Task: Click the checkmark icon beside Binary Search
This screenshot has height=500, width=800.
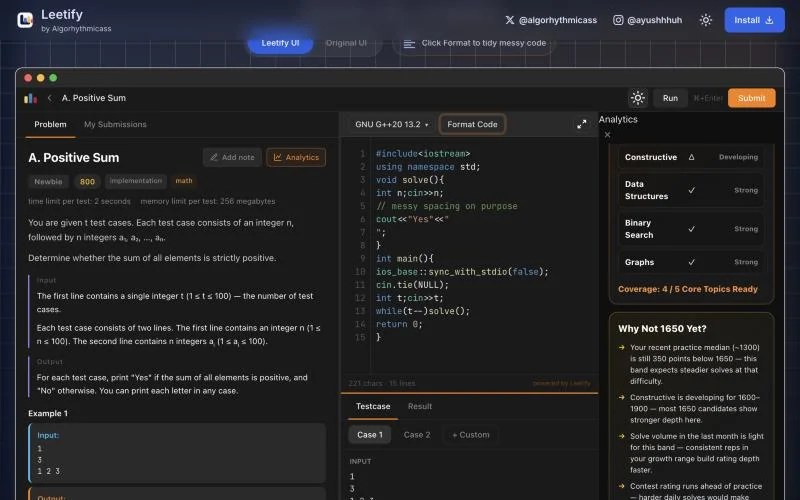Action: pos(691,229)
